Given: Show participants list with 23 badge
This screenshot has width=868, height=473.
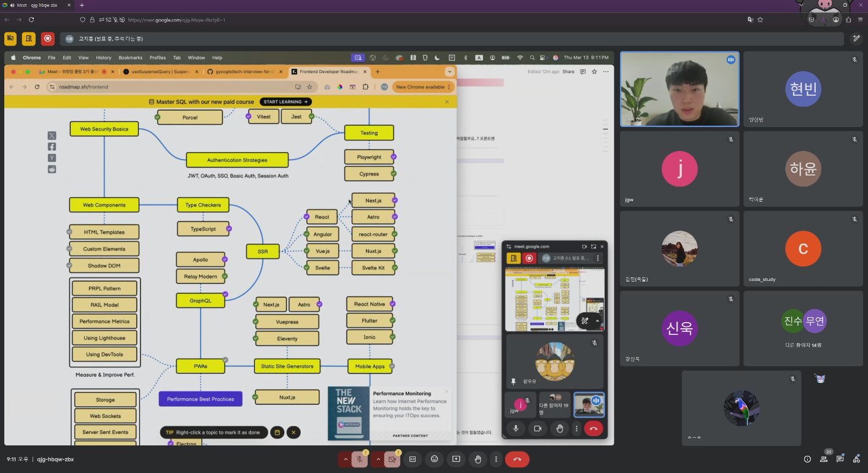Looking at the screenshot, I should coord(824,458).
